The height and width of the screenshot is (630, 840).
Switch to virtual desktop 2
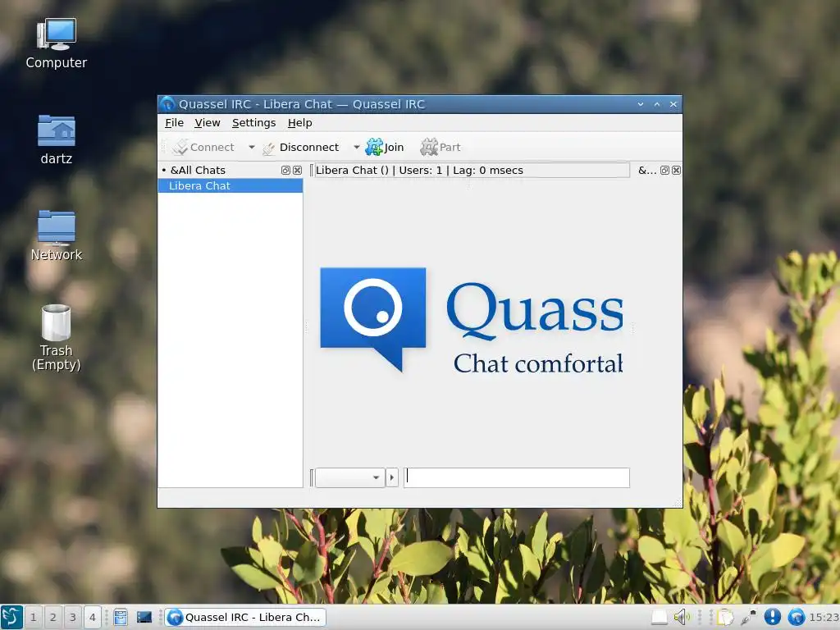coord(53,617)
